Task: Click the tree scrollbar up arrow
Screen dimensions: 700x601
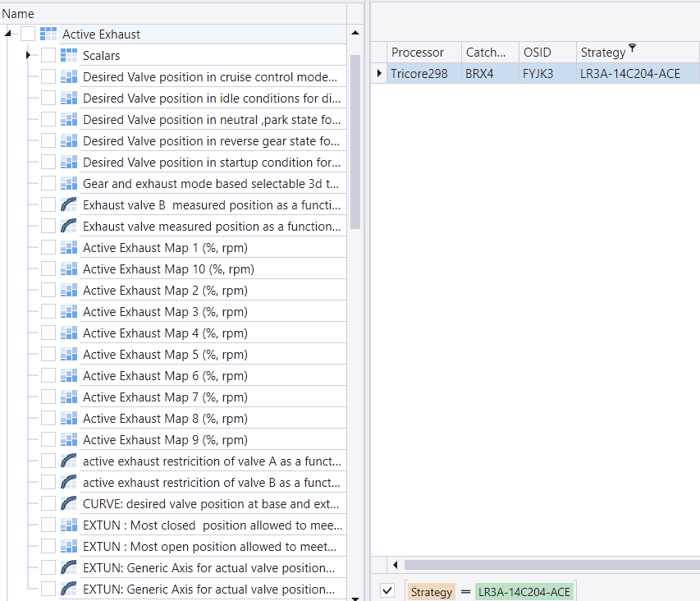Action: pos(355,33)
